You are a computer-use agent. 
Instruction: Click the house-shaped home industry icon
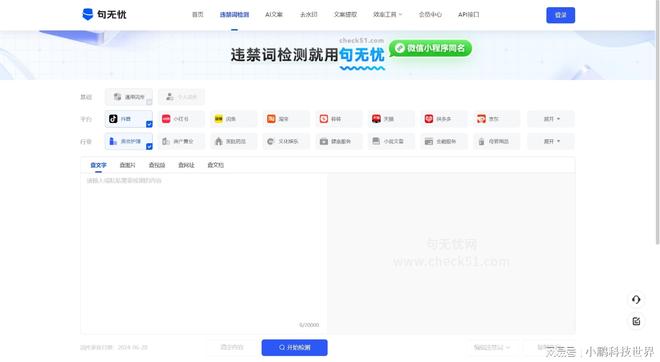click(218, 141)
